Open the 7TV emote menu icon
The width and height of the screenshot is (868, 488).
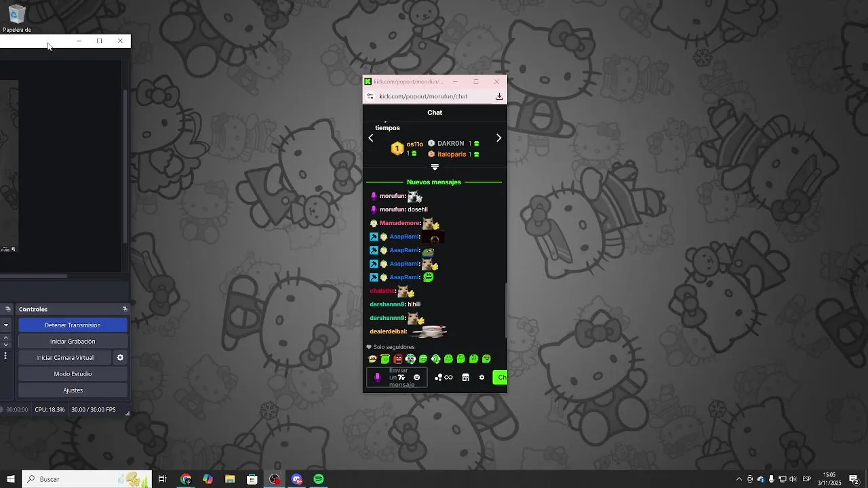click(x=401, y=378)
